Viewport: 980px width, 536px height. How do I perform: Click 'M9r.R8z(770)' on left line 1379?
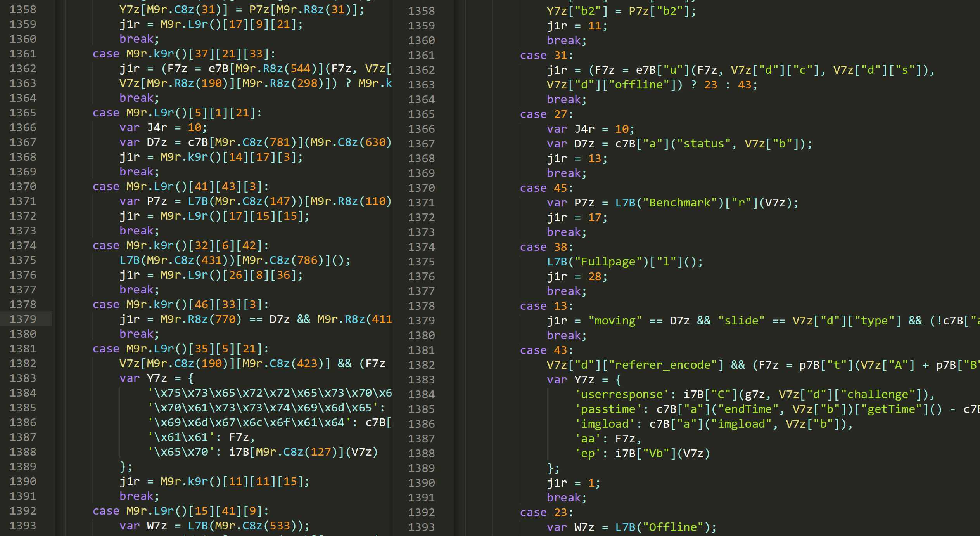click(x=201, y=319)
